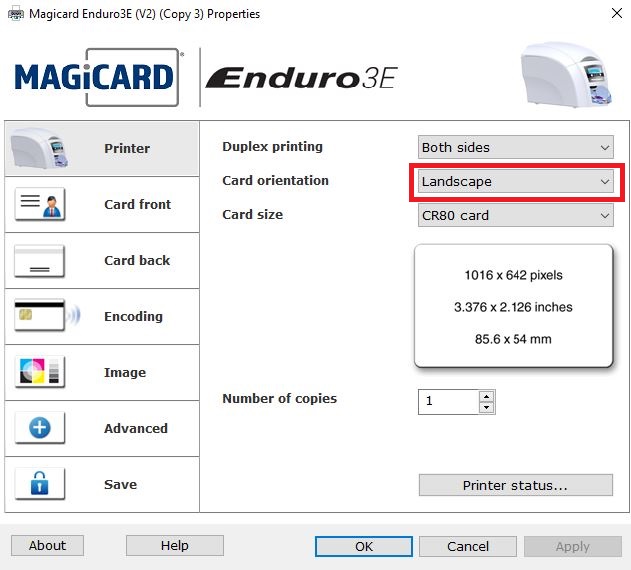Click the About button
Viewport: 631px width, 570px height.
(x=47, y=545)
